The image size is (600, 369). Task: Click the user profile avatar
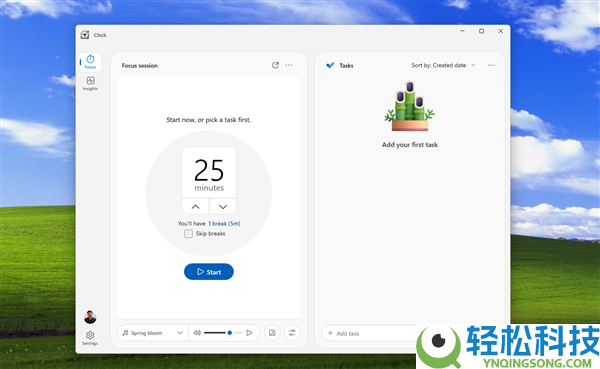(x=90, y=317)
